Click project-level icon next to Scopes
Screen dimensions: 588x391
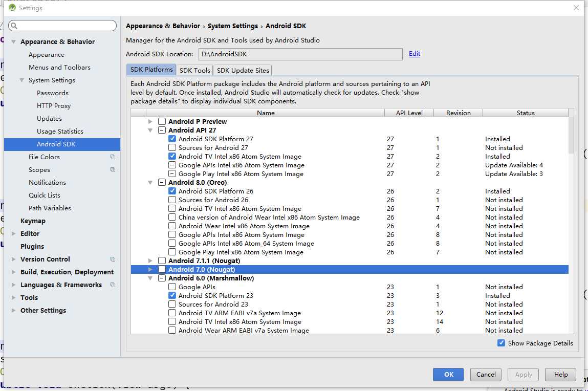[113, 169]
